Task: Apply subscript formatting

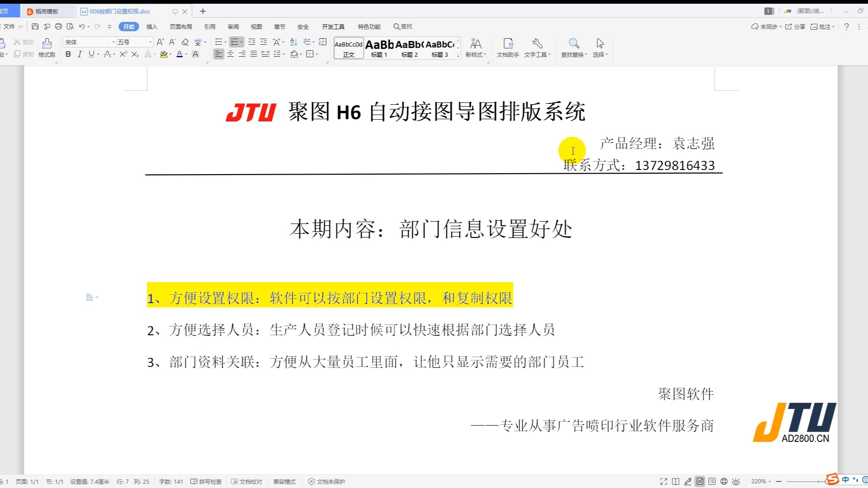Action: click(135, 54)
